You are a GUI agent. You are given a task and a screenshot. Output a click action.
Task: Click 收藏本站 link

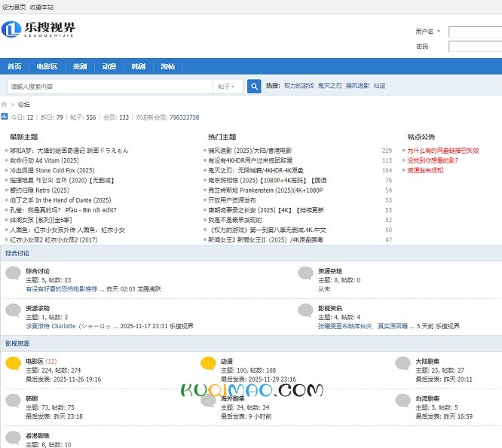coord(42,7)
